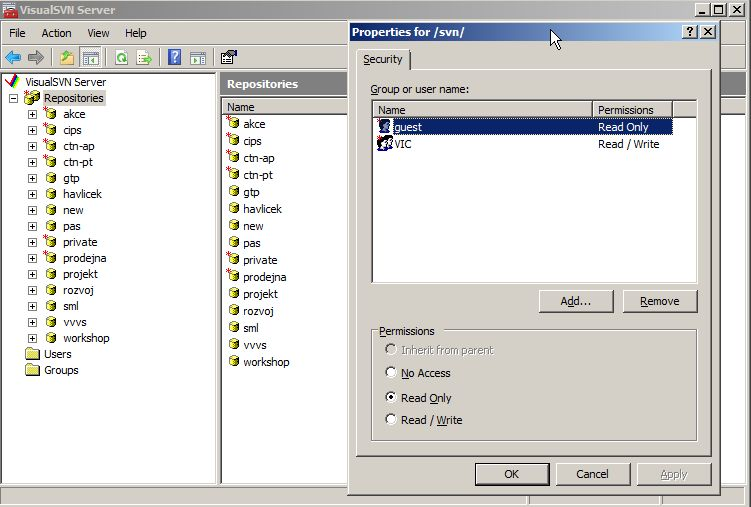Click vvvs text in Repositories list

tap(255, 345)
